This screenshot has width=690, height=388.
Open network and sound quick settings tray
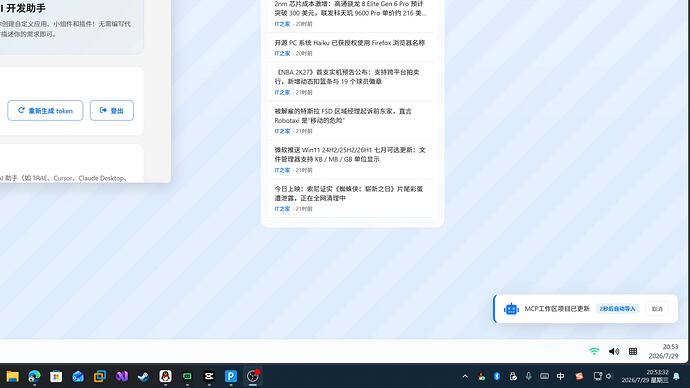[x=603, y=377]
